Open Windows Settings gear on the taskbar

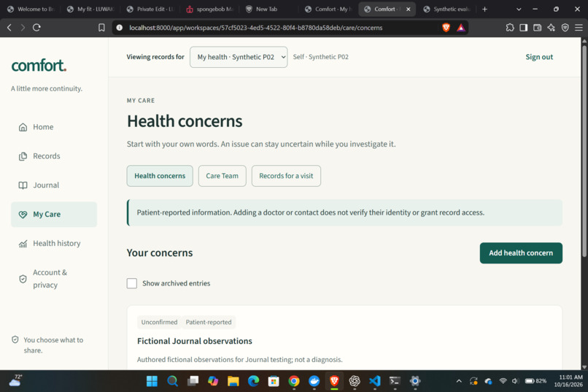[x=415, y=381]
